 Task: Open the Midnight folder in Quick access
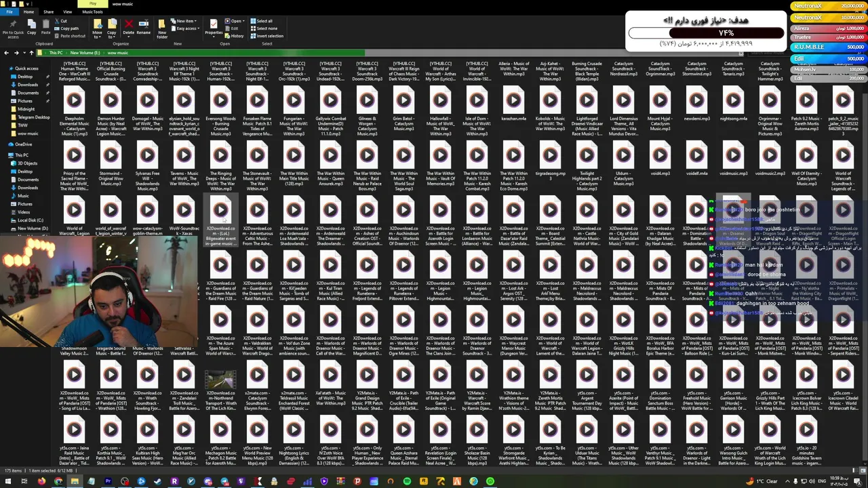click(x=26, y=109)
